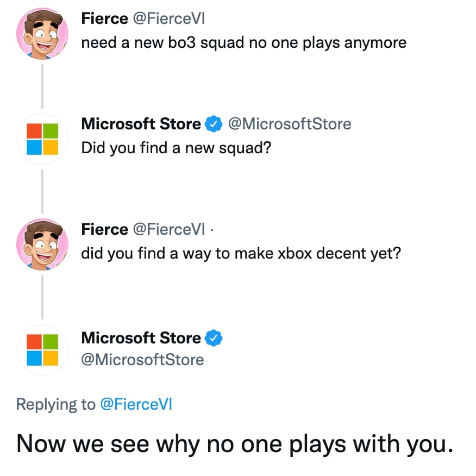Click the dot separator after @FierceVI on the third tweet
This screenshot has height=476, width=476.
click(x=212, y=229)
